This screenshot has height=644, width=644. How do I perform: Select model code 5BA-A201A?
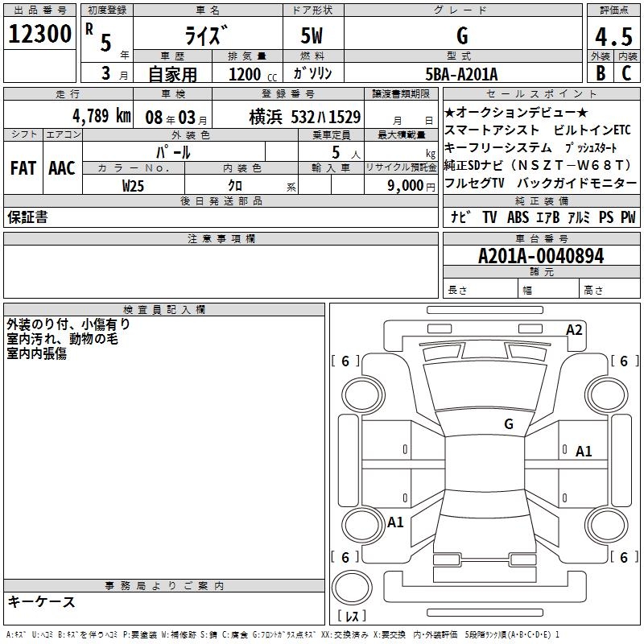(x=461, y=74)
